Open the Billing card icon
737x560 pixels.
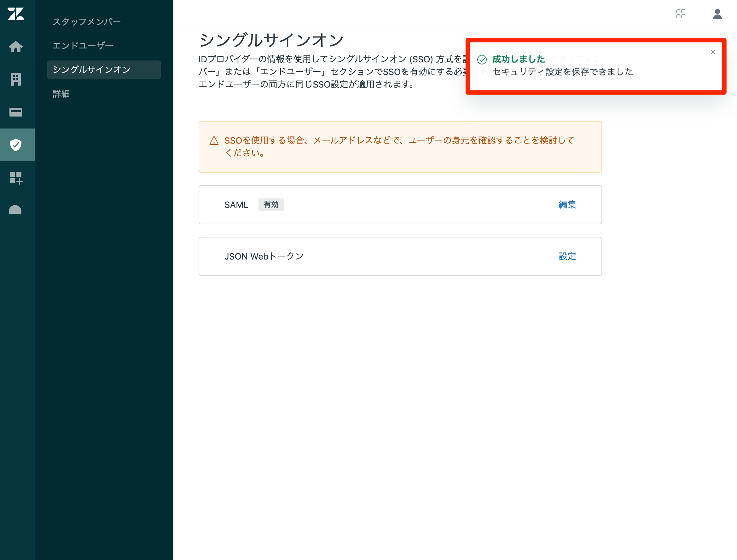coord(16,112)
